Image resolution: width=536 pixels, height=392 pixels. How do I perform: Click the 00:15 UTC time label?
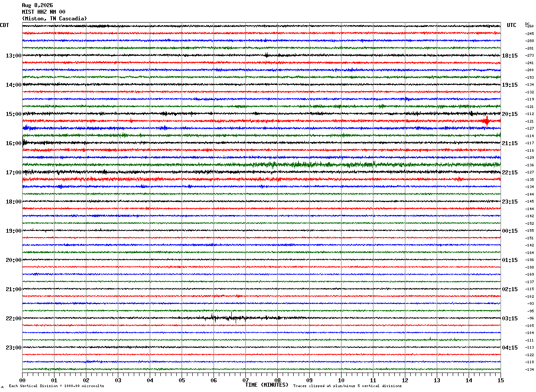click(510, 231)
